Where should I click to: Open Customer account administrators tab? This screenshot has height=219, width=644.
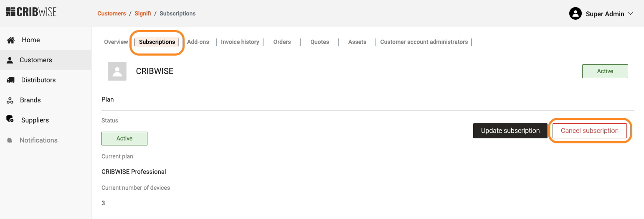(424, 42)
